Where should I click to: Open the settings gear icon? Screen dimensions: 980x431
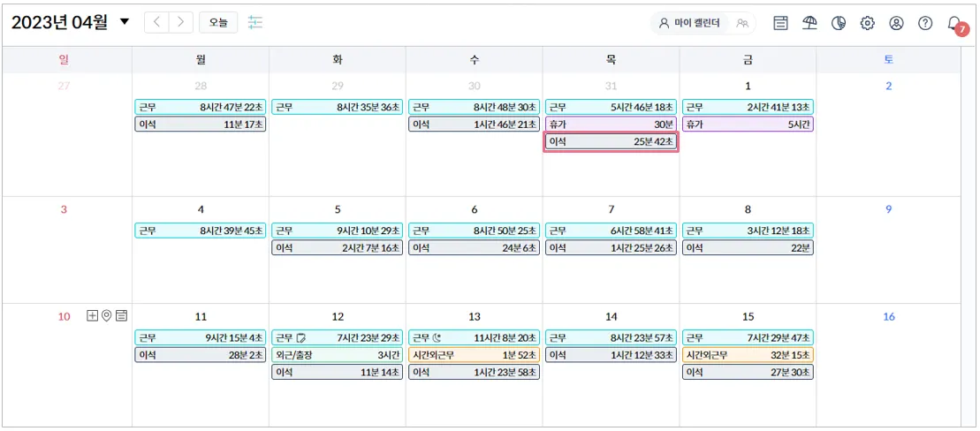868,24
